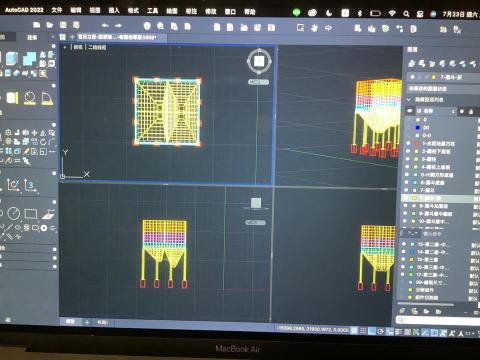This screenshot has width=480, height=360.
Task: Select the Rectangle draw tool
Action: pyautogui.click(x=30, y=213)
